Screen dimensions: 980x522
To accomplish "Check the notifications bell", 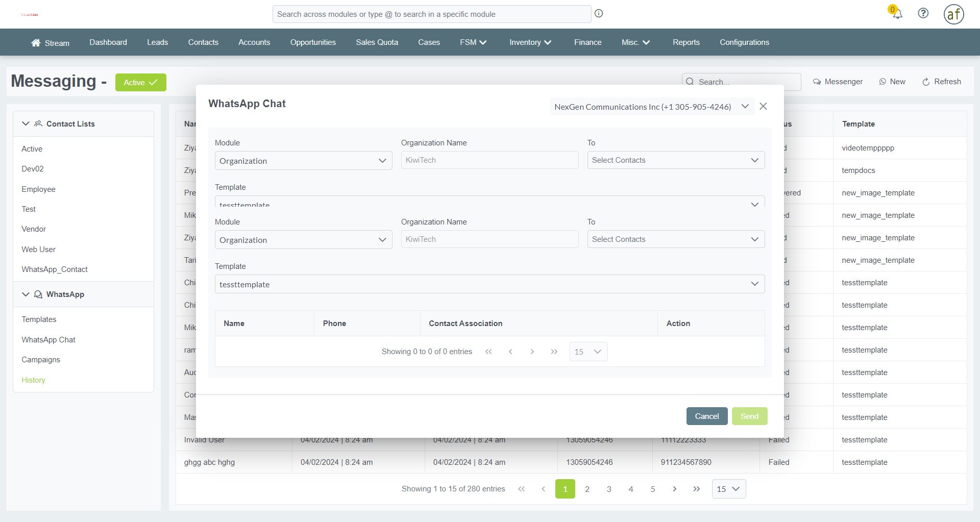I will pos(896,13).
